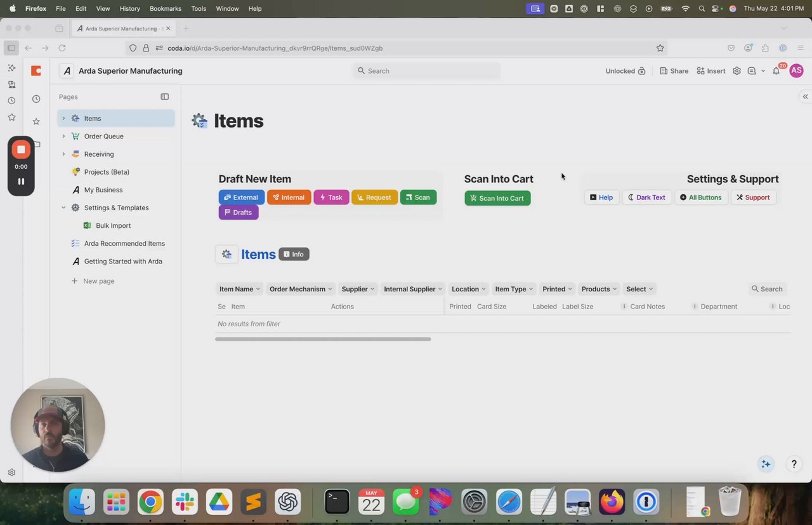Open Item Type filter dropdown
812x525 pixels.
pos(514,289)
